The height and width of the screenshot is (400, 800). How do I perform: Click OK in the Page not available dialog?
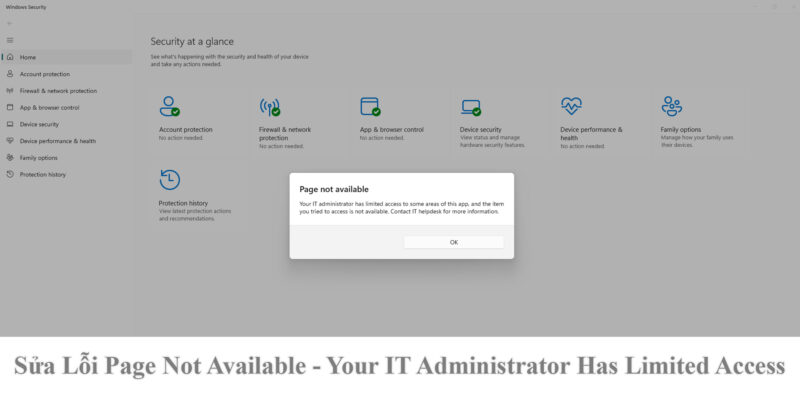(454, 242)
